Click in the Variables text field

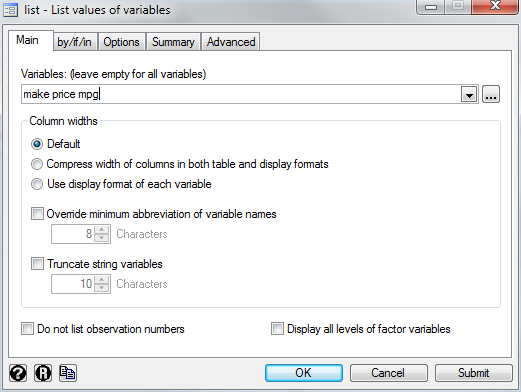click(241, 94)
